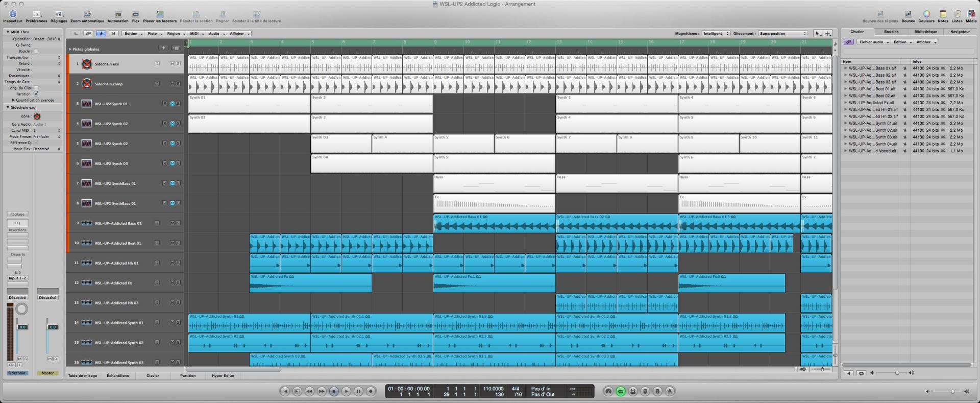Click the Rewind transport button
980x403 pixels.
(309, 391)
